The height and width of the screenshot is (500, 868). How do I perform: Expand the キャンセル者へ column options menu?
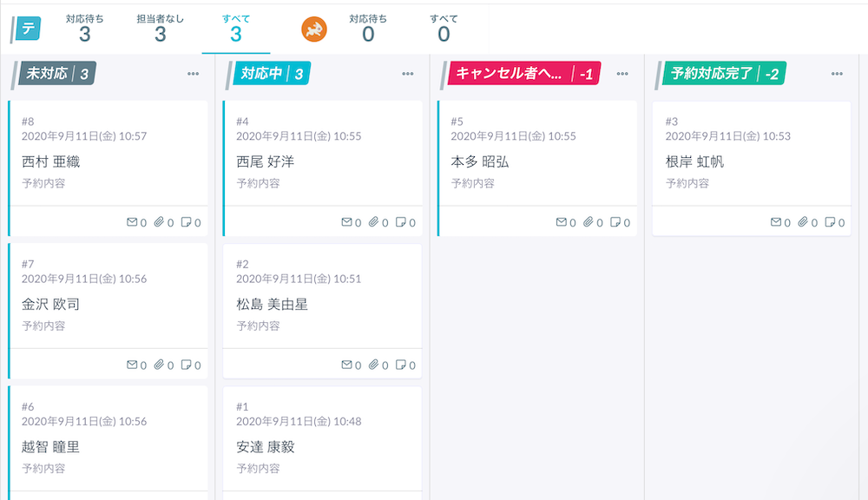tap(622, 74)
